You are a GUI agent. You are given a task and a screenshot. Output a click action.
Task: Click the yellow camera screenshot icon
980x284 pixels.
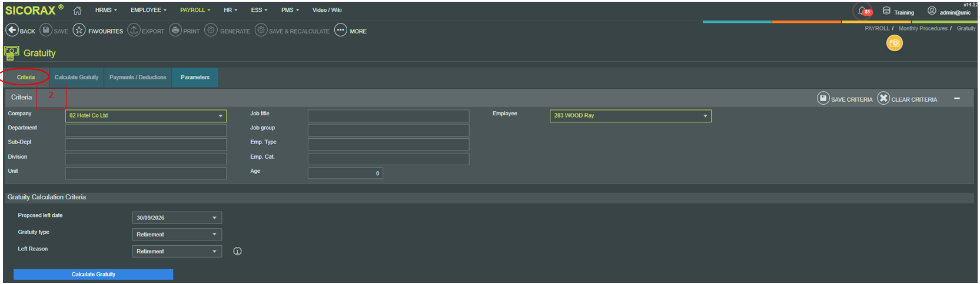click(x=894, y=43)
